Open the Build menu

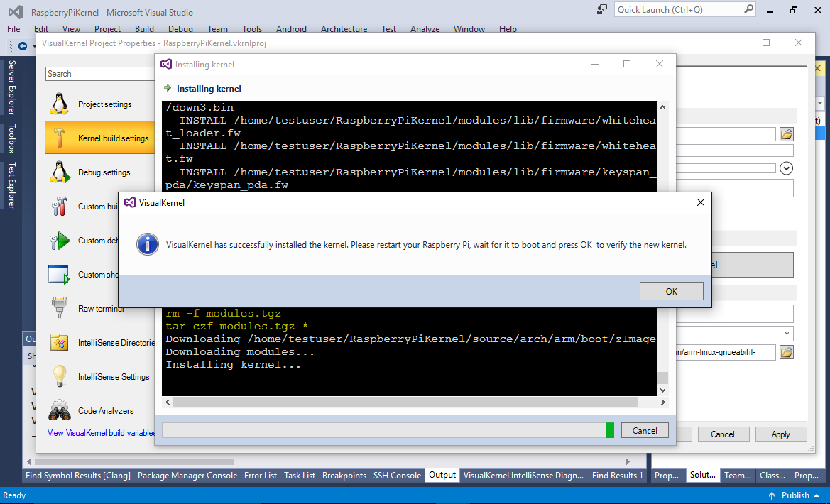(x=144, y=29)
